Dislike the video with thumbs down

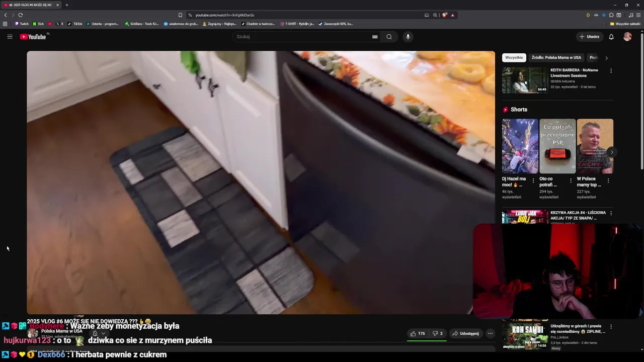[x=437, y=333]
